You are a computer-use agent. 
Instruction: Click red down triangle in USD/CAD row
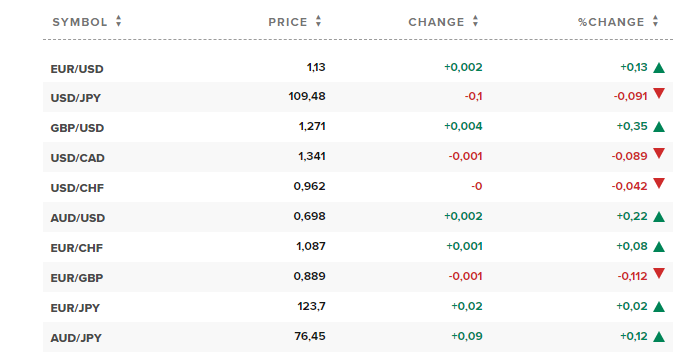click(x=659, y=153)
